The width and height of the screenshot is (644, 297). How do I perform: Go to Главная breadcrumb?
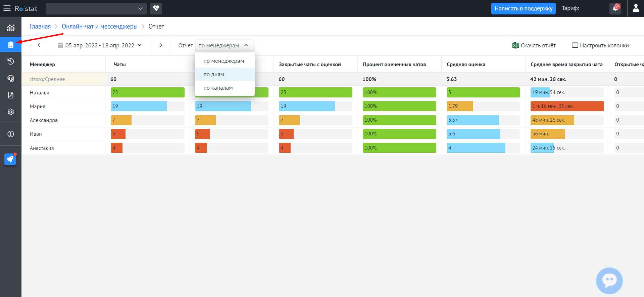coord(40,27)
